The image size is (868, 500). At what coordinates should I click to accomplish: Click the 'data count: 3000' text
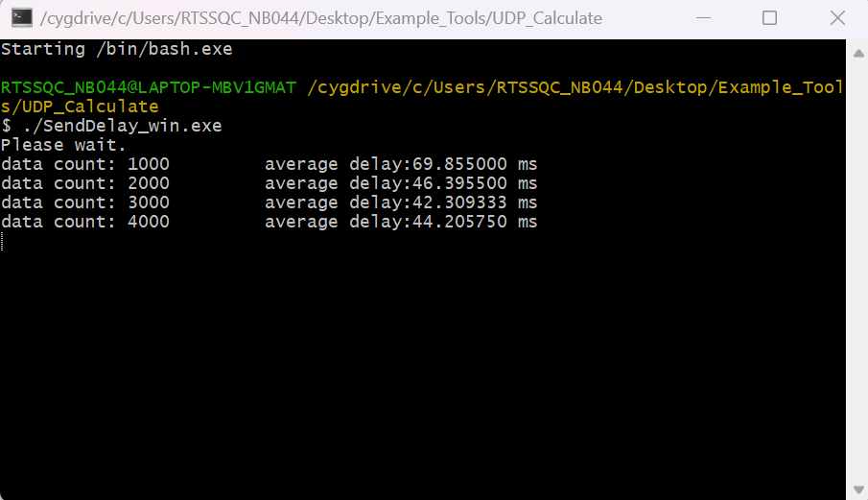point(85,202)
